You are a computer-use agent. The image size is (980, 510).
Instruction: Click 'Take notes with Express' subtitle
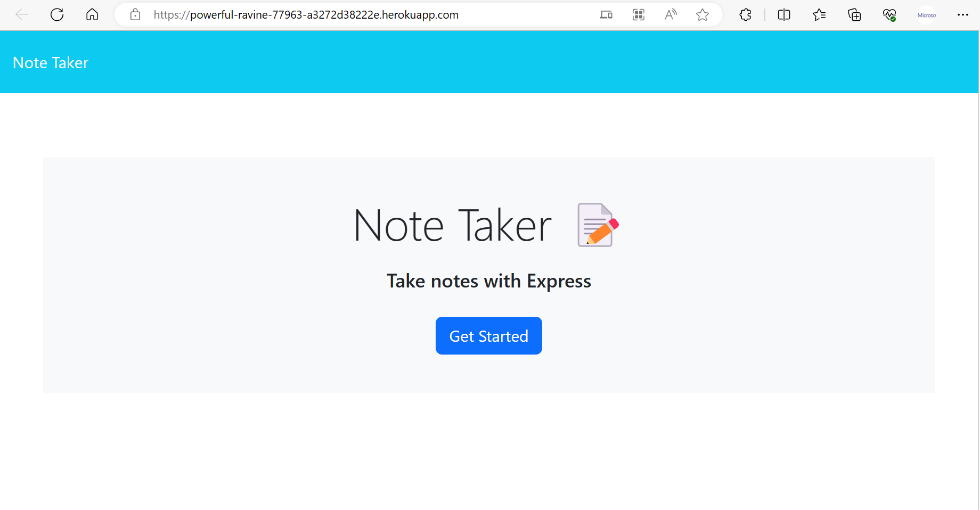coord(489,281)
